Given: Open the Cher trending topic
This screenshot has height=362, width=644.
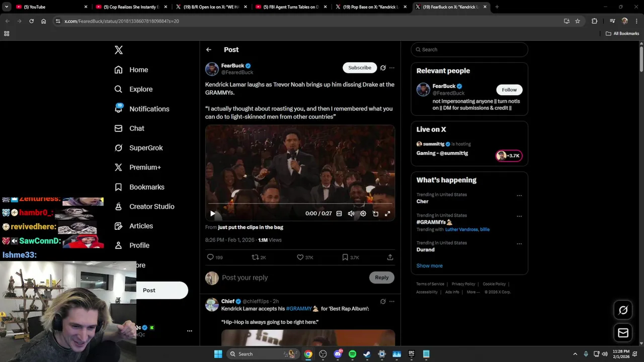Looking at the screenshot, I should pos(422,202).
